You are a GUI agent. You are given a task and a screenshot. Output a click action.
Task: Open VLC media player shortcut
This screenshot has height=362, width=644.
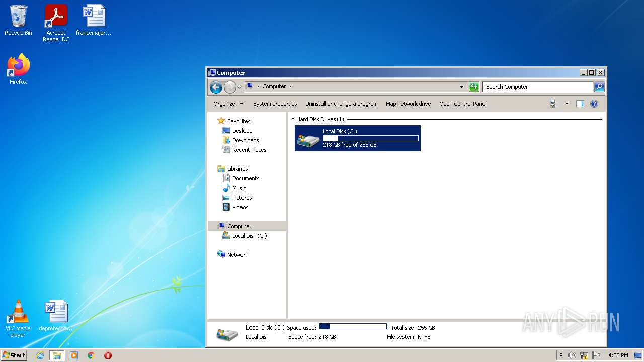click(18, 318)
